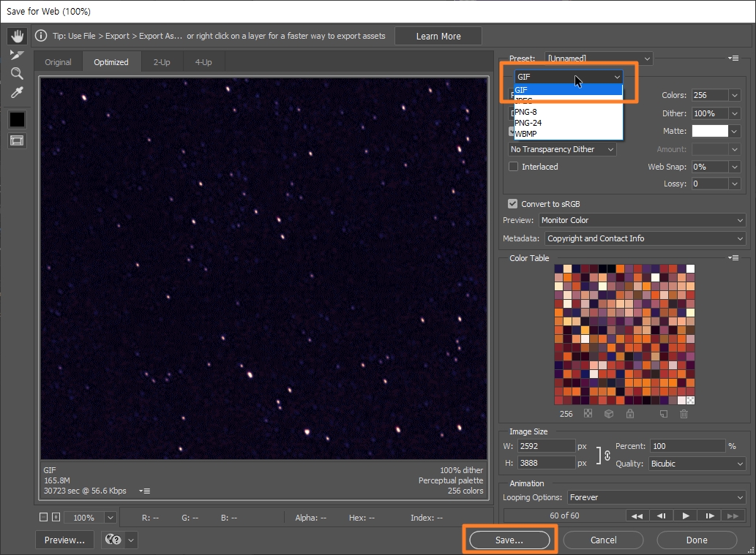Click the white Matte color swatch
The width and height of the screenshot is (756, 555).
[710, 131]
